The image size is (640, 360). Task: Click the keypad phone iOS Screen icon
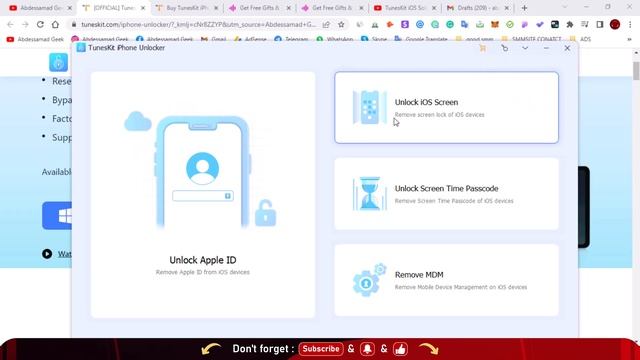tap(369, 107)
